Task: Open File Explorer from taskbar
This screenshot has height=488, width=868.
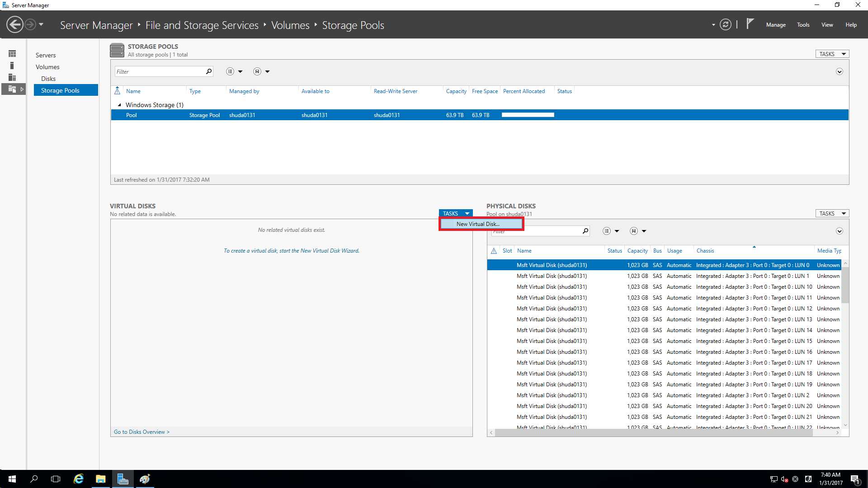Action: point(100,479)
